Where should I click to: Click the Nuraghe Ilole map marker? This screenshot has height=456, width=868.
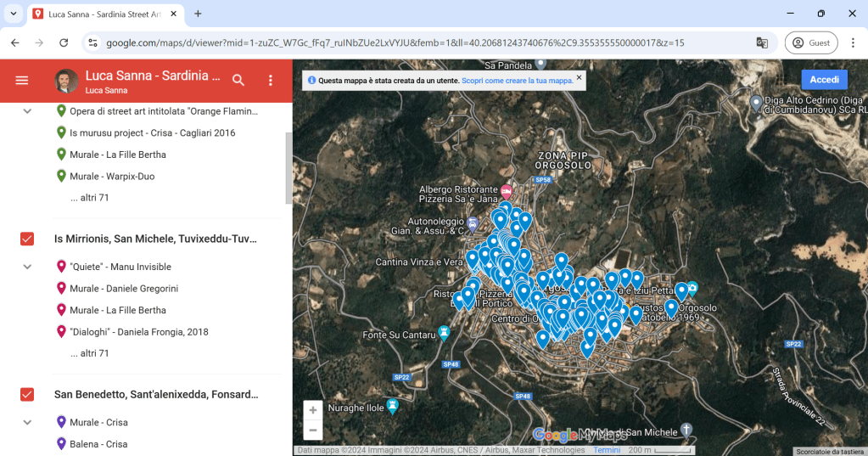coord(392,405)
